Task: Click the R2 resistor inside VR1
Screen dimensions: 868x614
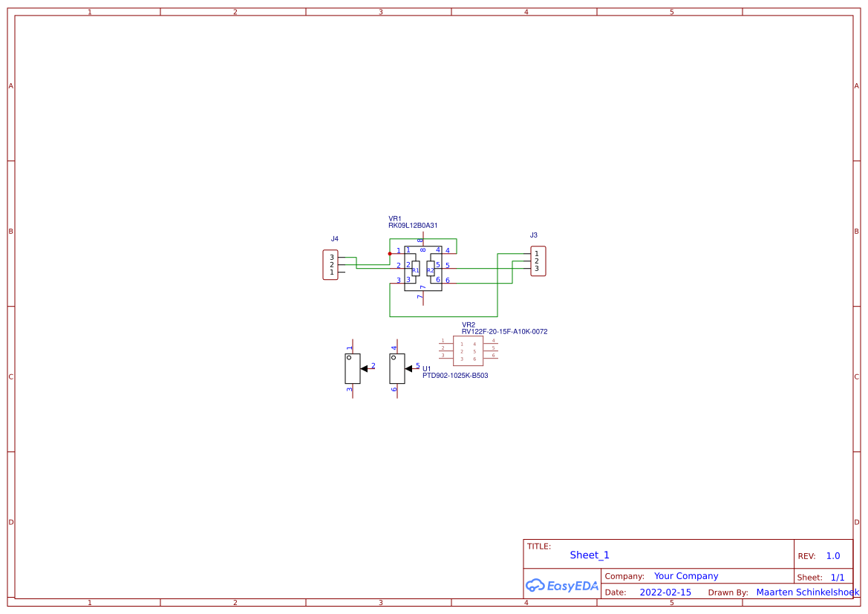Action: coord(430,270)
